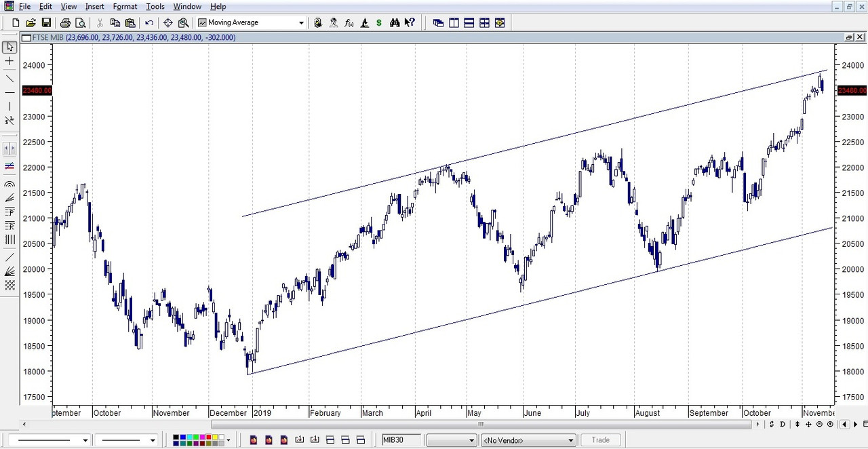Pick the red color swatch

[x=208, y=437]
